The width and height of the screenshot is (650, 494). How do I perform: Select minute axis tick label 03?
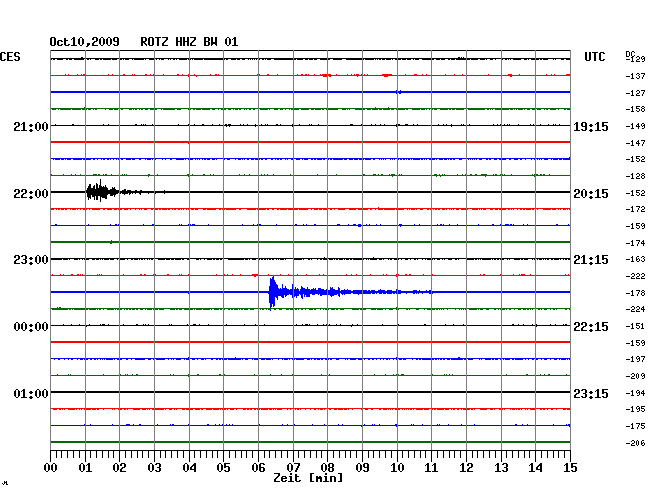point(154,468)
